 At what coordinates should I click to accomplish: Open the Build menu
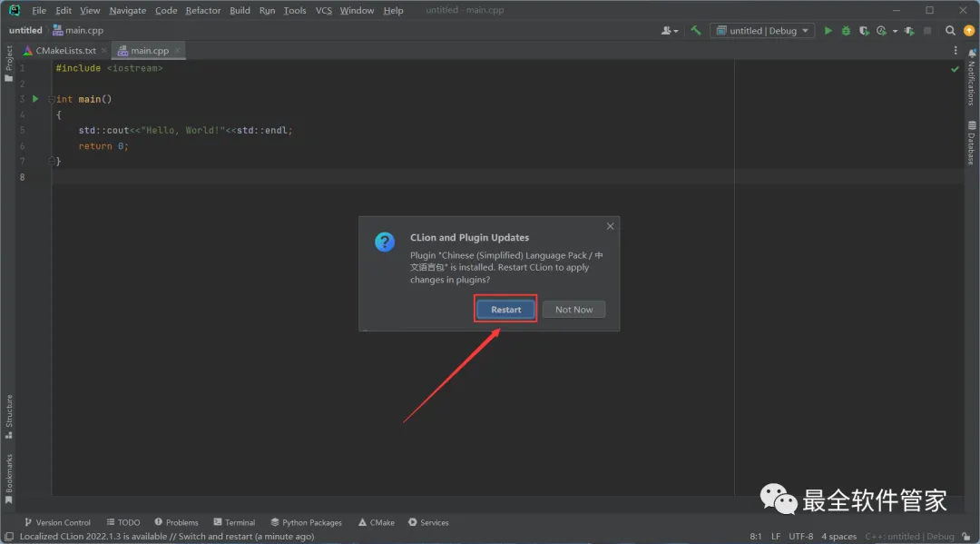tap(240, 11)
